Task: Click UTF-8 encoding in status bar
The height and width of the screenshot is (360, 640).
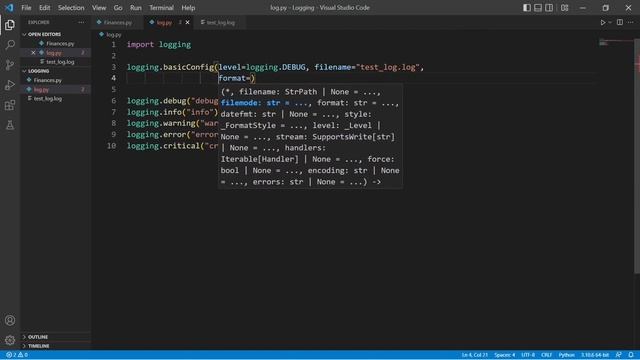Action: (x=528, y=355)
